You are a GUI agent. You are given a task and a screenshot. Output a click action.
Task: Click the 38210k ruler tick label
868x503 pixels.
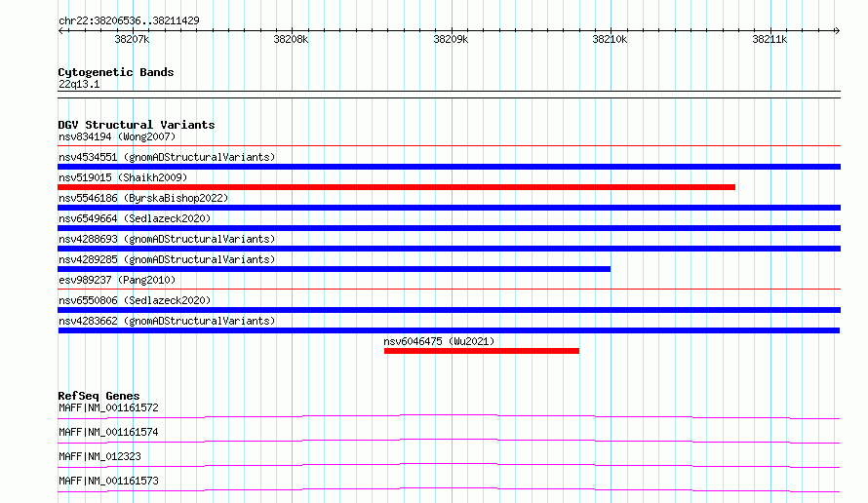coord(610,39)
